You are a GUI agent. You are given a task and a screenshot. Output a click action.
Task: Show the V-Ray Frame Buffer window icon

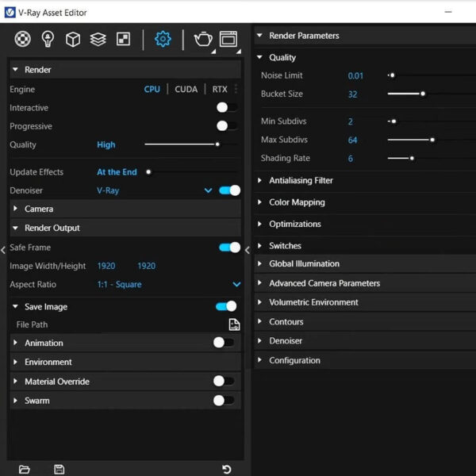click(x=228, y=39)
